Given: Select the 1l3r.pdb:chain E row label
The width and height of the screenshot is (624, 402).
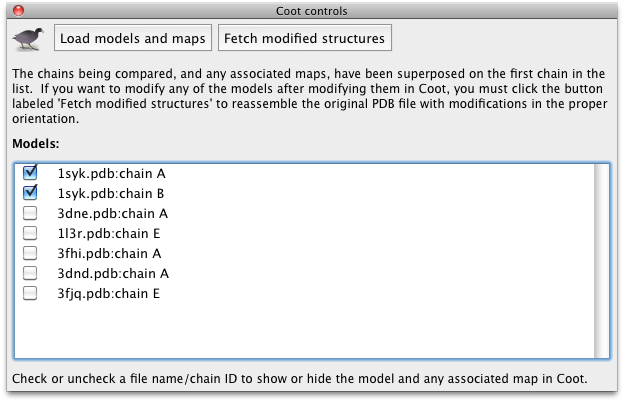Looking at the screenshot, I should point(110,233).
